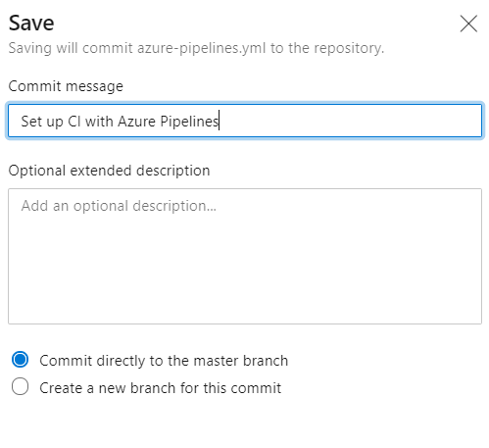This screenshot has width=489, height=448.
Task: Click the word 'CI' in the commit message
Action: [74, 122]
